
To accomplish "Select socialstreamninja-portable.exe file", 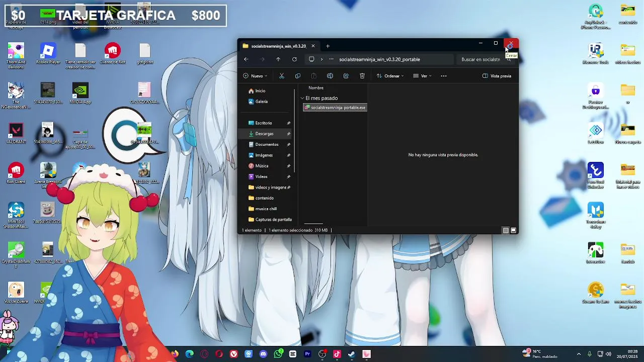I will [x=335, y=108].
